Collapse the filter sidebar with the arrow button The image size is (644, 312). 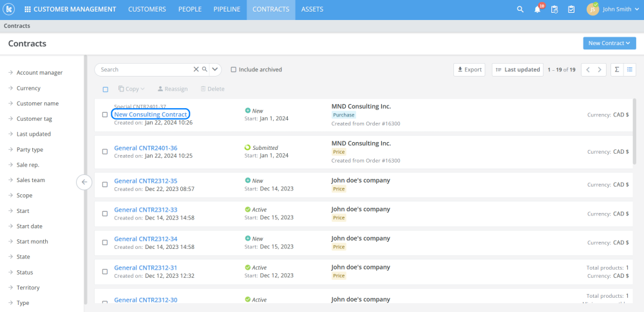[84, 182]
